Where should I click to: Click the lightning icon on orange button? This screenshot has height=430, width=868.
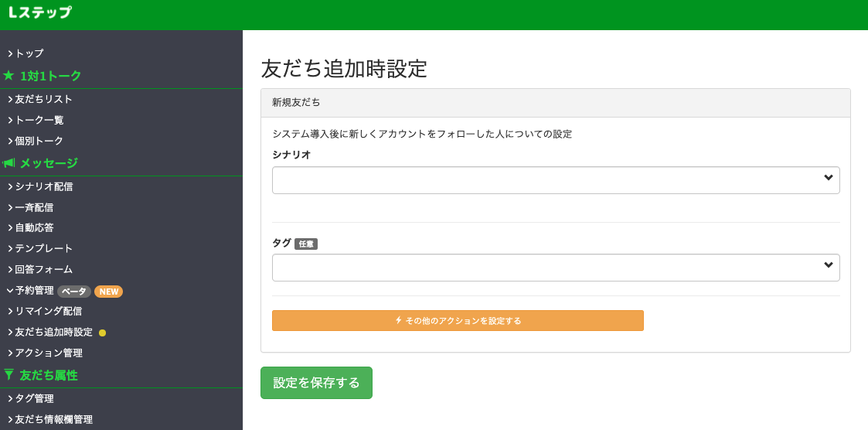tap(399, 320)
